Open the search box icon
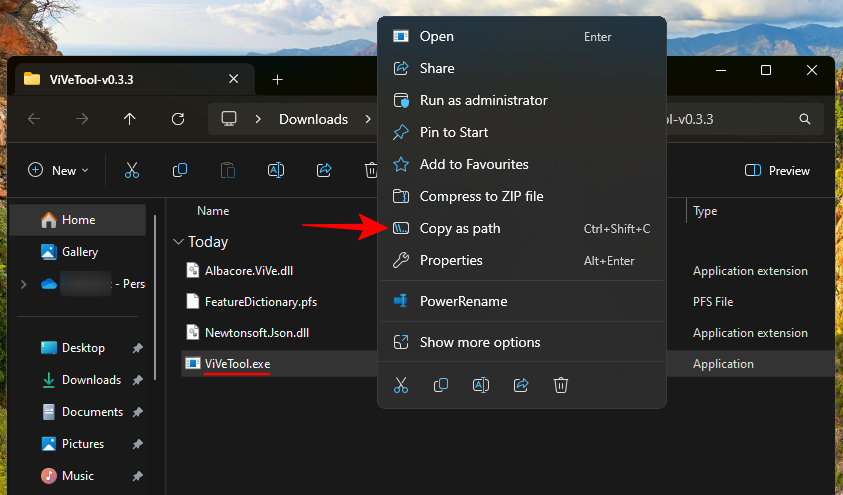The image size is (843, 495). tap(805, 119)
